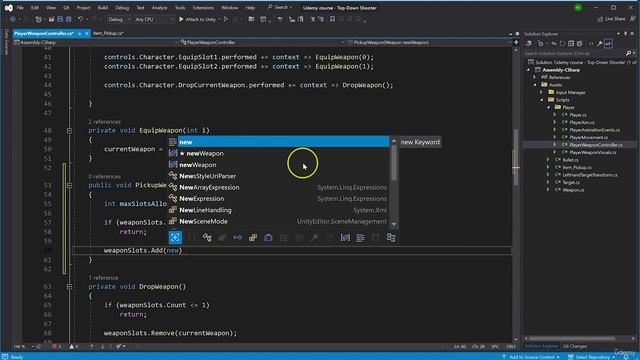The width and height of the screenshot is (640, 360).
Task: Collapse the PickupWeapon method outlining box
Action: tap(69, 185)
